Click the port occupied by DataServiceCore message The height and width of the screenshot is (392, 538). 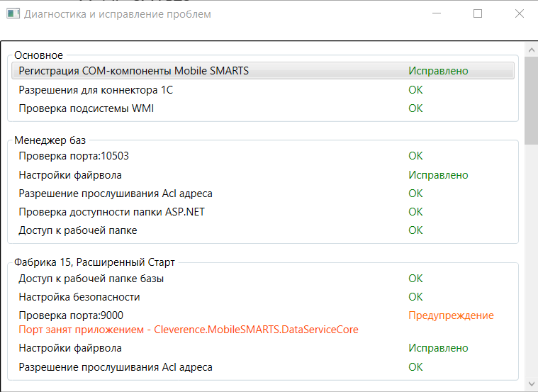[189, 330]
